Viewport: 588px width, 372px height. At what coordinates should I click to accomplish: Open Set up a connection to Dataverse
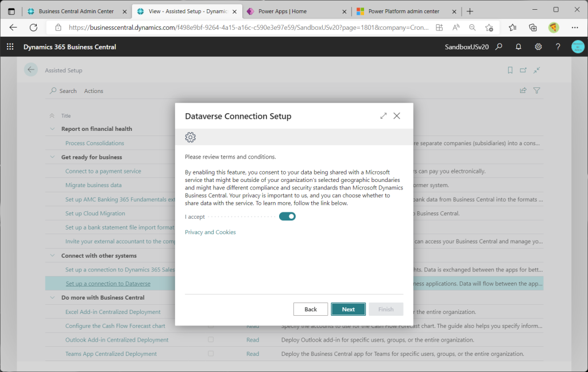108,284
